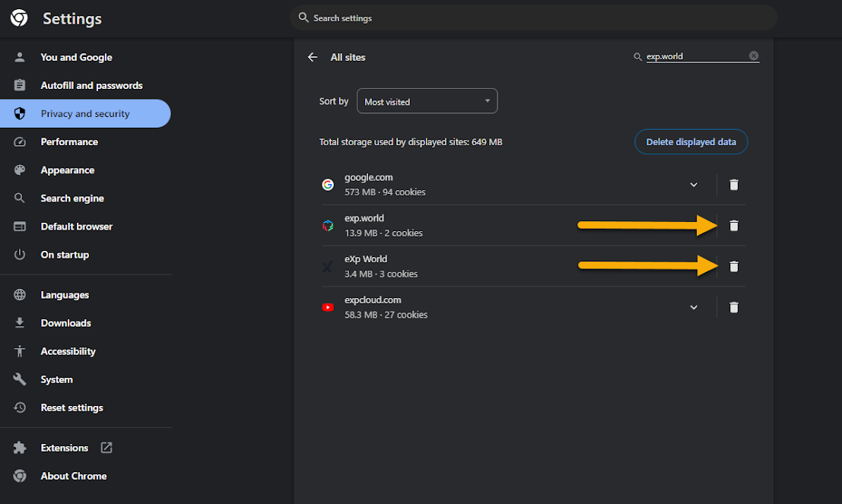Click the Performance gauge icon

click(20, 141)
